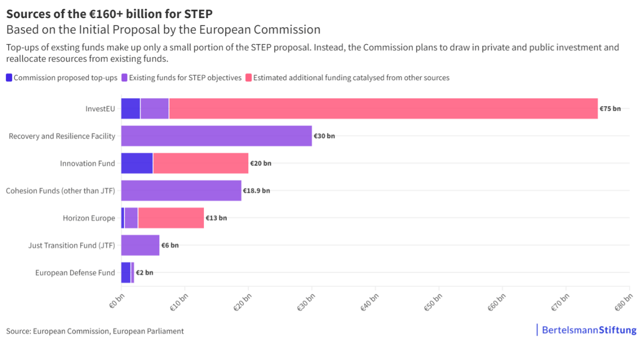
Task: Click the chart title Sources of the €160+ billion
Action: pyautogui.click(x=109, y=13)
